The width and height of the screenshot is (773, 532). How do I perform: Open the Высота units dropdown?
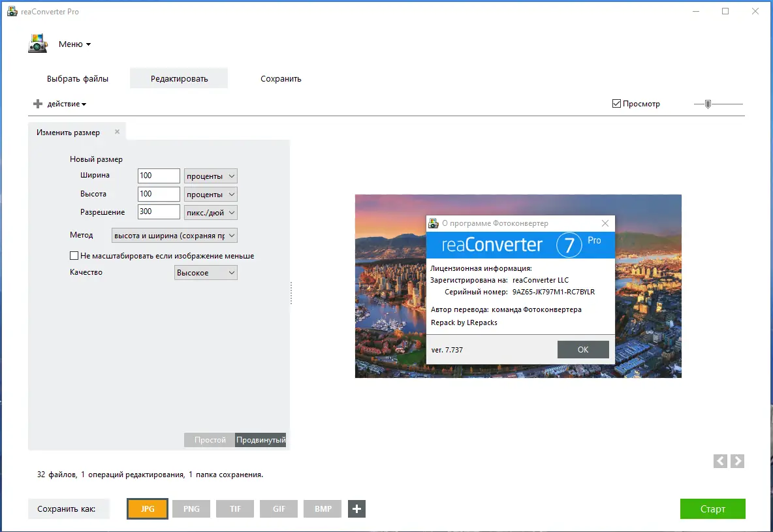point(210,195)
